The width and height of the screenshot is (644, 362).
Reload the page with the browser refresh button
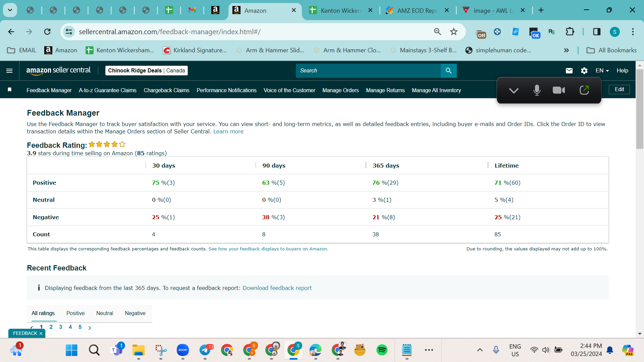(x=47, y=32)
